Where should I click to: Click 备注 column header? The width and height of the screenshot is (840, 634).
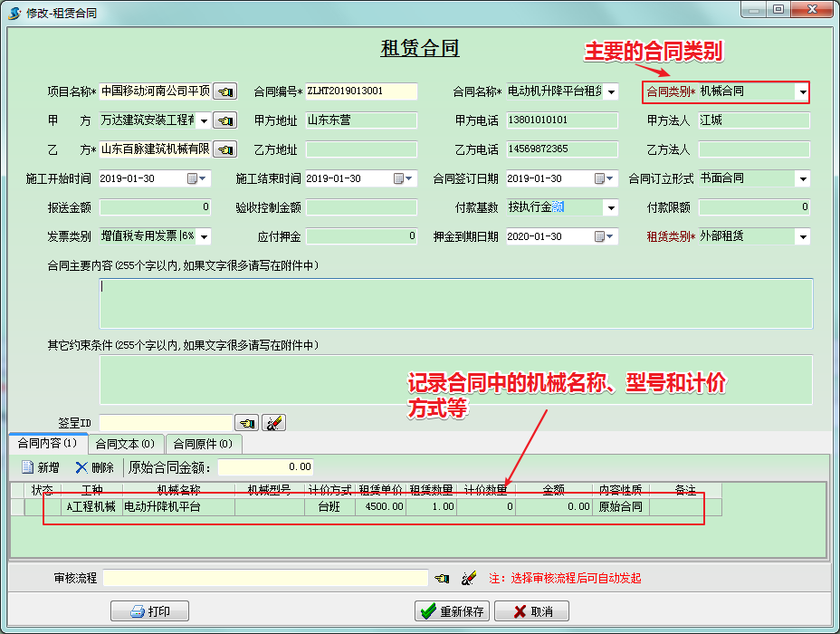coord(686,490)
